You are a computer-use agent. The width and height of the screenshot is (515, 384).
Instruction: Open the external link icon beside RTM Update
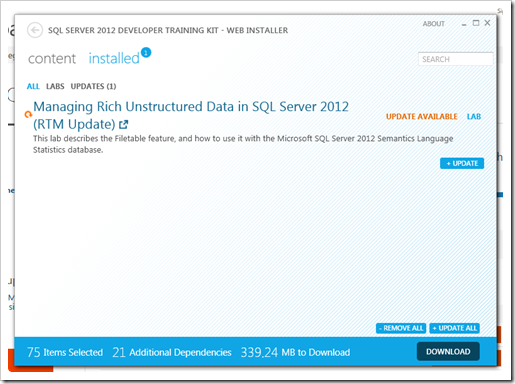point(124,125)
